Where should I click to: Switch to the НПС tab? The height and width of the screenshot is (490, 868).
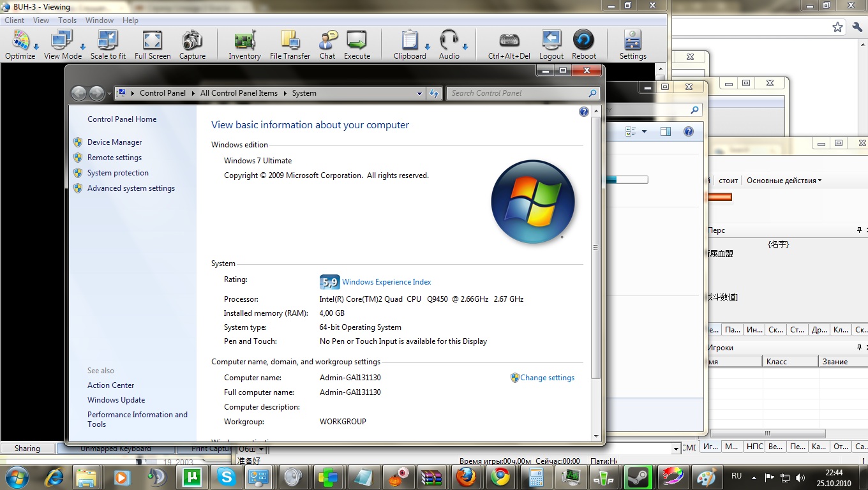(754, 447)
